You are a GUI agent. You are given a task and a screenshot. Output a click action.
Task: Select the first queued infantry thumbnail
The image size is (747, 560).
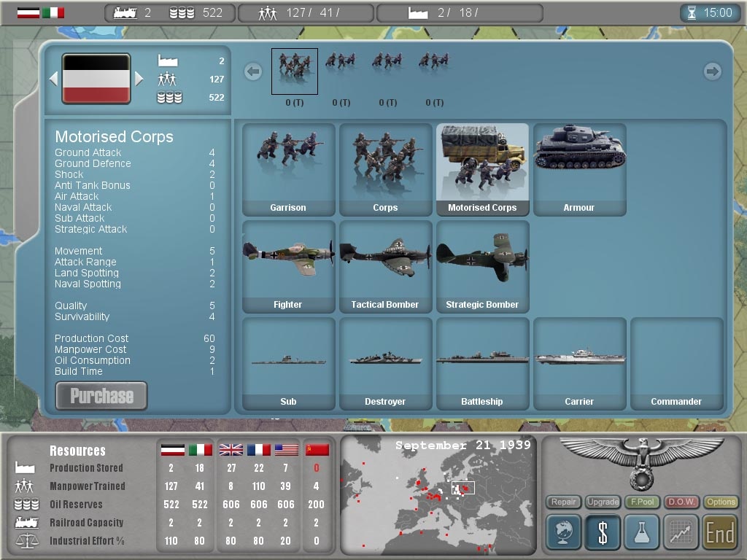click(x=294, y=71)
